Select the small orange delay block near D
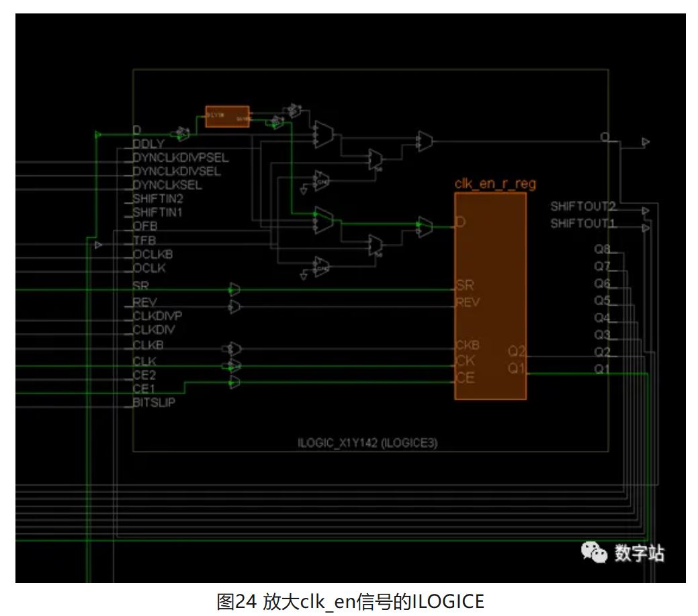This screenshot has width=698, height=616. pyautogui.click(x=227, y=117)
